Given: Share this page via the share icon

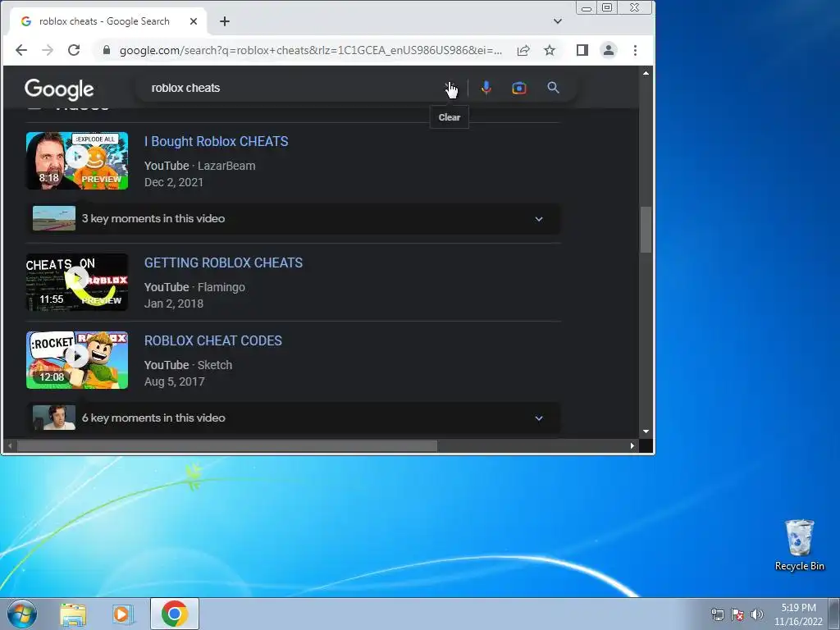Looking at the screenshot, I should 523,50.
